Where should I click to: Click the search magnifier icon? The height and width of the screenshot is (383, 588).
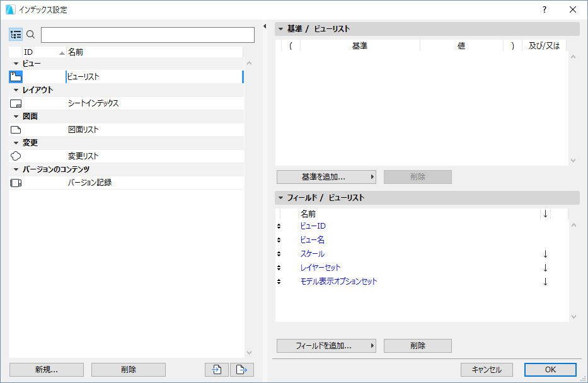[30, 34]
